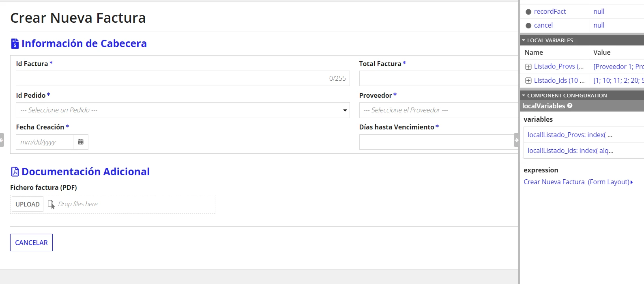Click the cancel variable circle icon
This screenshot has width=644, height=284.
[528, 26]
